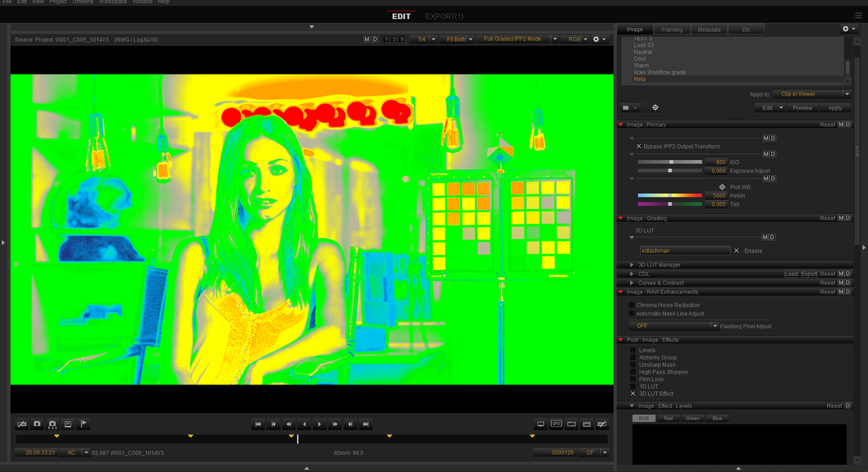
Task: Pick white balance with Pick WB crosshair
Action: (x=722, y=187)
